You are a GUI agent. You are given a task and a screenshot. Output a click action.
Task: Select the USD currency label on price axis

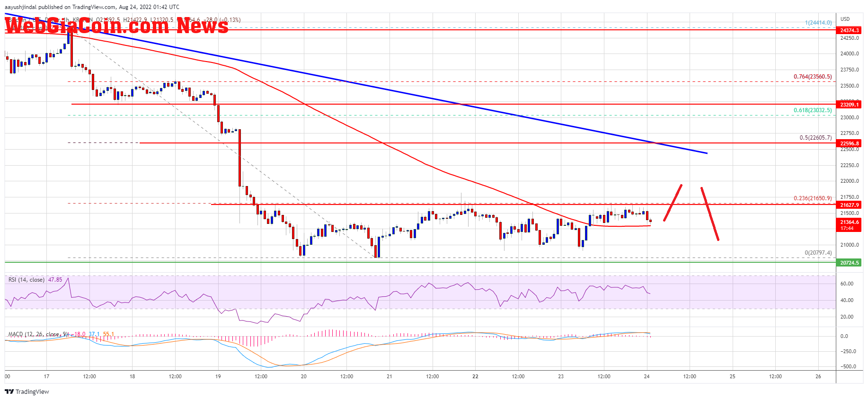845,19
